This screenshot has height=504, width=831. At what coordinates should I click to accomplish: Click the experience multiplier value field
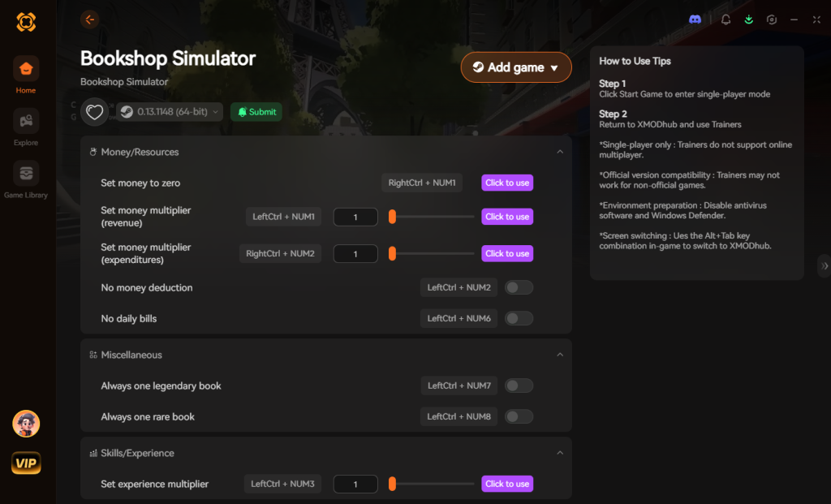click(355, 484)
